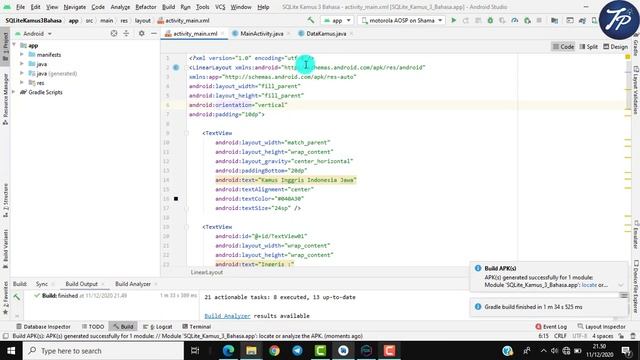The image size is (640, 360).
Task: Open the motorola AOSP on Shama device dropdown
Action: 402,20
